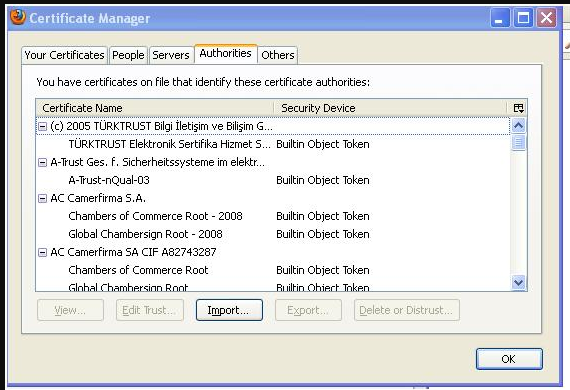Maximize the Certificate Manager window
The width and height of the screenshot is (570, 390).
click(523, 17)
